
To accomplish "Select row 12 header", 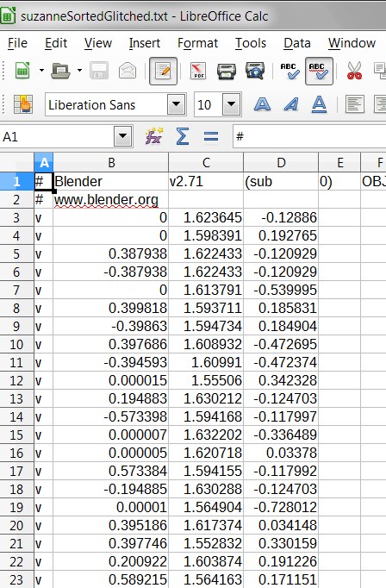I will tap(17, 380).
